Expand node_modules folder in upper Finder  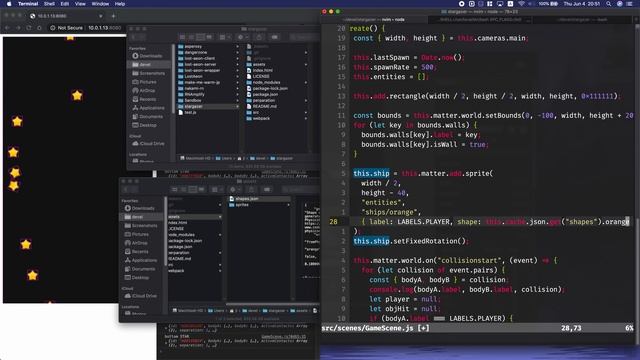point(306,82)
